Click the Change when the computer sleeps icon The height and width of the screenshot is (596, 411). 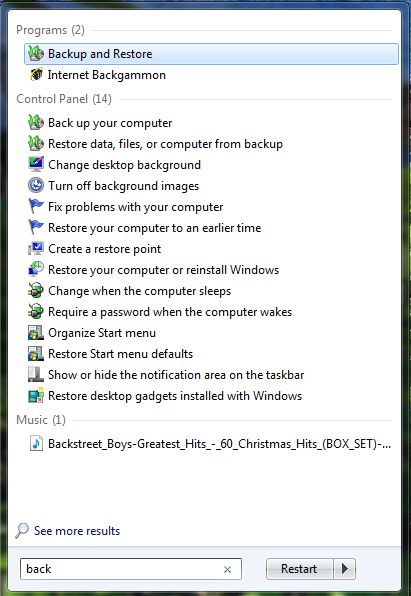[36, 291]
